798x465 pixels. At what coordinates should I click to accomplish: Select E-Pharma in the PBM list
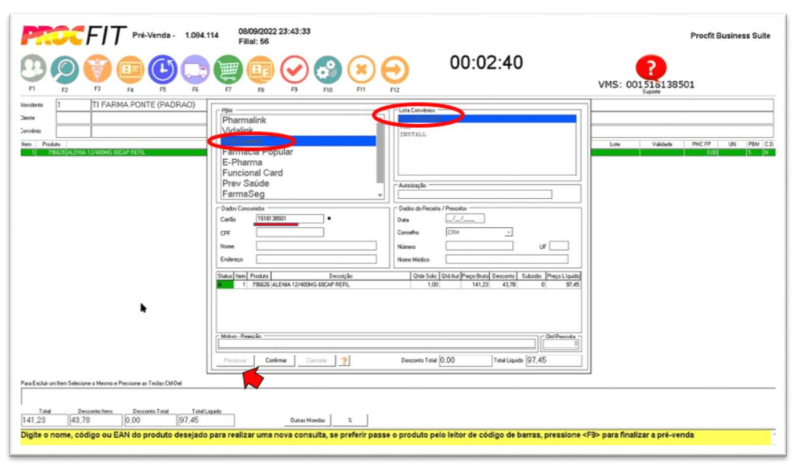(242, 162)
